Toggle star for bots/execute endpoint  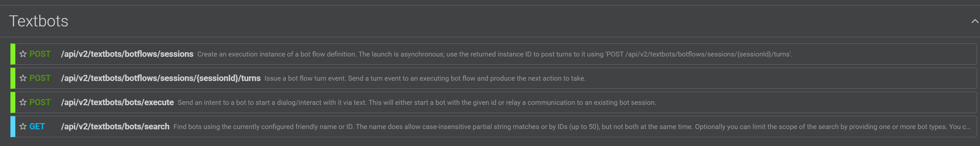coord(23,102)
